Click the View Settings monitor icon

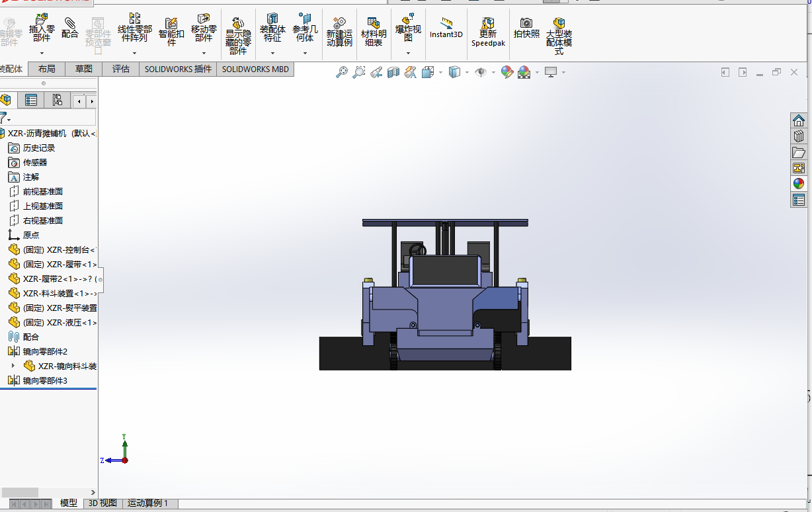[x=551, y=72]
